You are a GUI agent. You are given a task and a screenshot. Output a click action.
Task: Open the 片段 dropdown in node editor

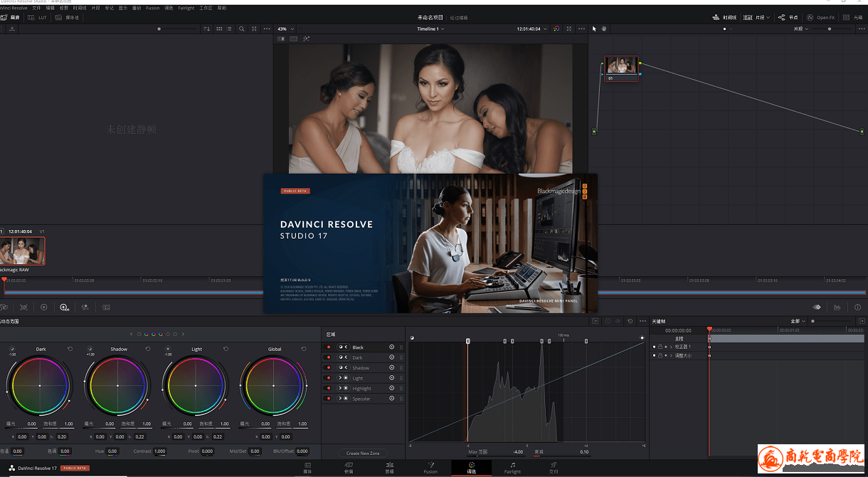[x=801, y=28]
